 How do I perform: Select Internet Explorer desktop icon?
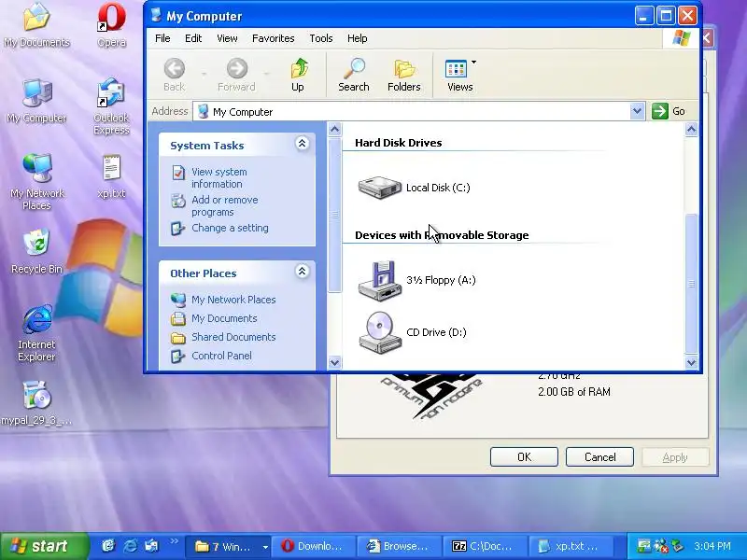36,333
